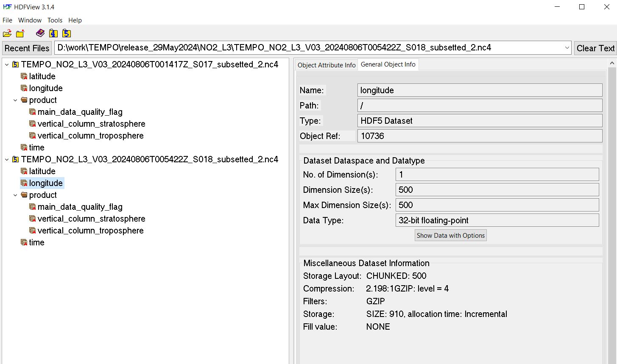Image resolution: width=617 pixels, height=364 pixels.
Task: Select vertical_column_troposphere under the S018 file
Action: (90, 231)
